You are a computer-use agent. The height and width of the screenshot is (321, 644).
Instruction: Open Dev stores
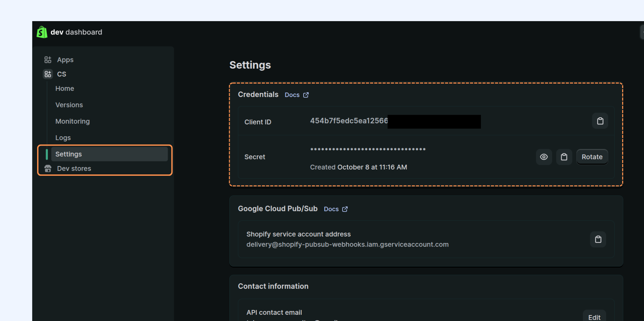pyautogui.click(x=74, y=168)
